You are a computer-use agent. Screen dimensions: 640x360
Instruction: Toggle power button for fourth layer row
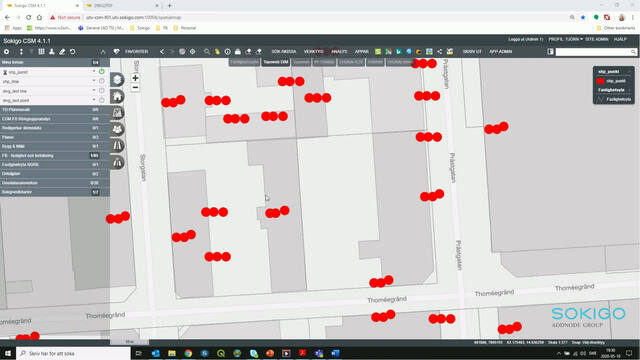(102, 100)
